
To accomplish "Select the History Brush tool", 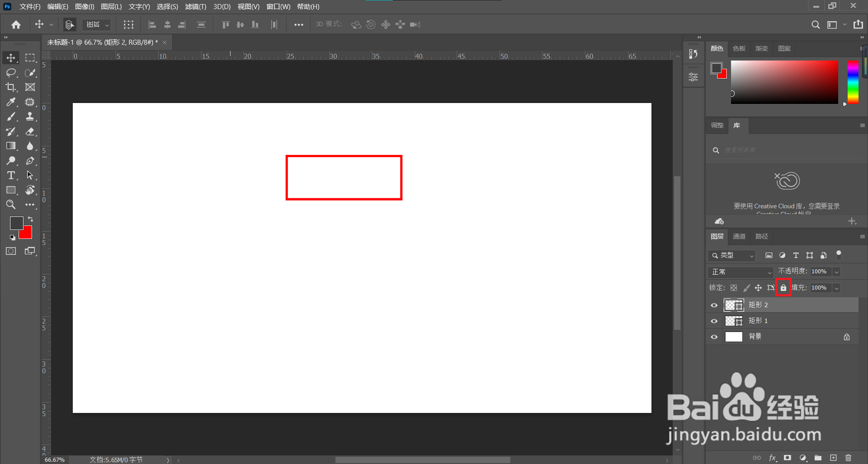I will coord(11,131).
